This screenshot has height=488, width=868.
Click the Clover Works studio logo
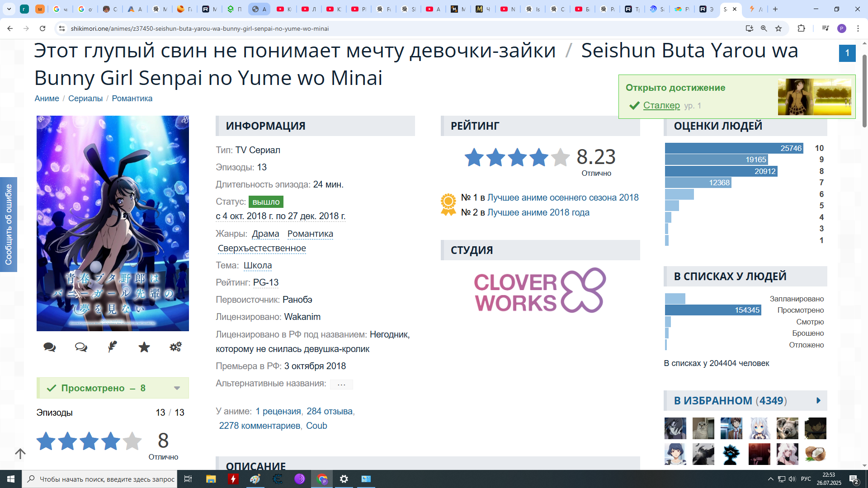tap(540, 291)
